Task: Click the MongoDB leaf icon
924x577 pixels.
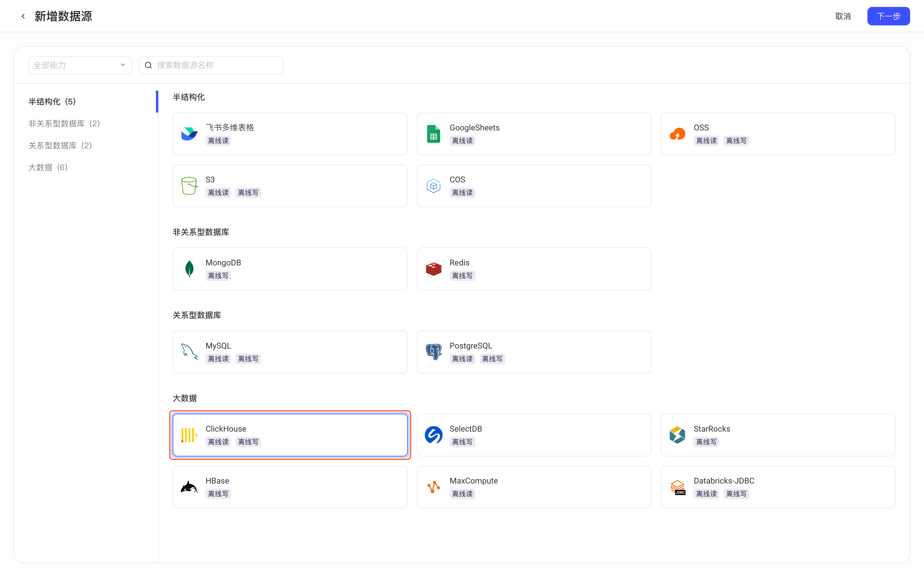Action: 189,269
